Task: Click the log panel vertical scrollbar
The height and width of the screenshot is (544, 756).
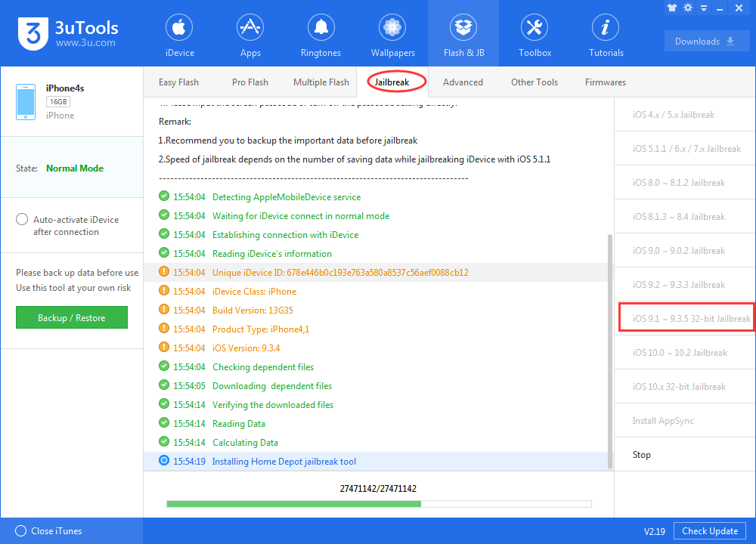Action: click(610, 352)
